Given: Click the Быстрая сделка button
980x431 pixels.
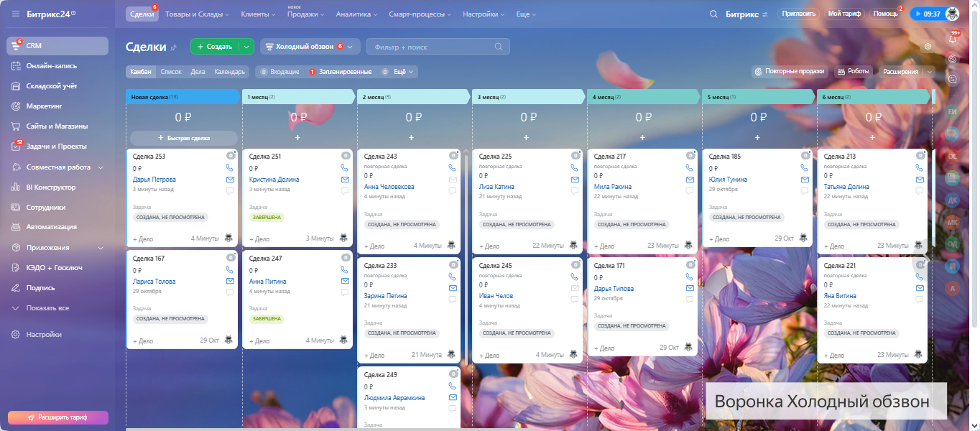Looking at the screenshot, I should (x=184, y=138).
